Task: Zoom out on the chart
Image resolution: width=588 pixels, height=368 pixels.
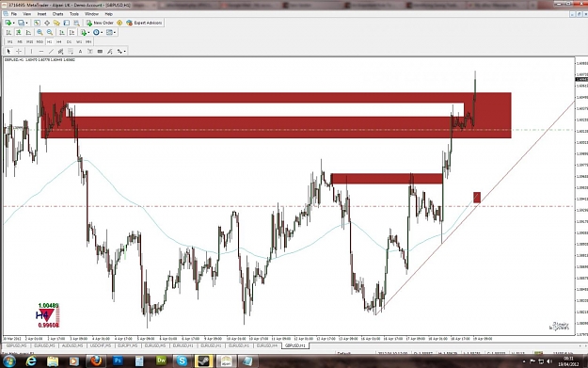Action: [x=50, y=32]
